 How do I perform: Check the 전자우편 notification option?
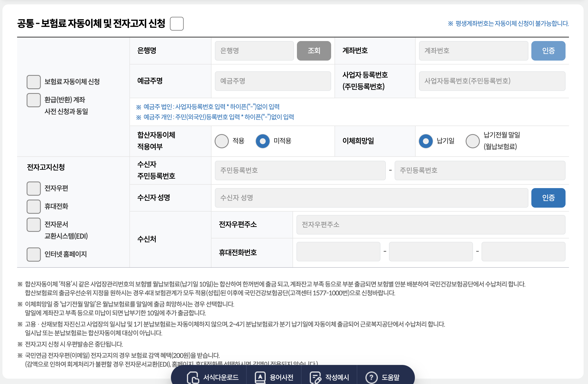click(x=34, y=189)
